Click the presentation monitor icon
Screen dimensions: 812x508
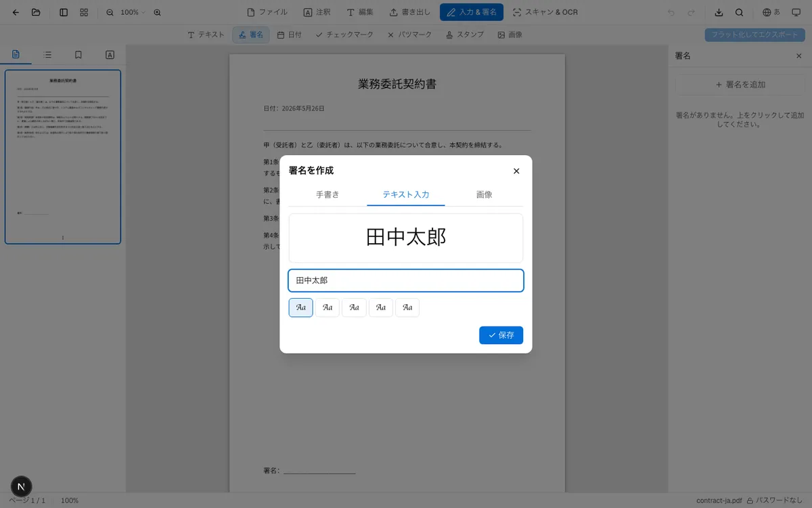point(796,12)
